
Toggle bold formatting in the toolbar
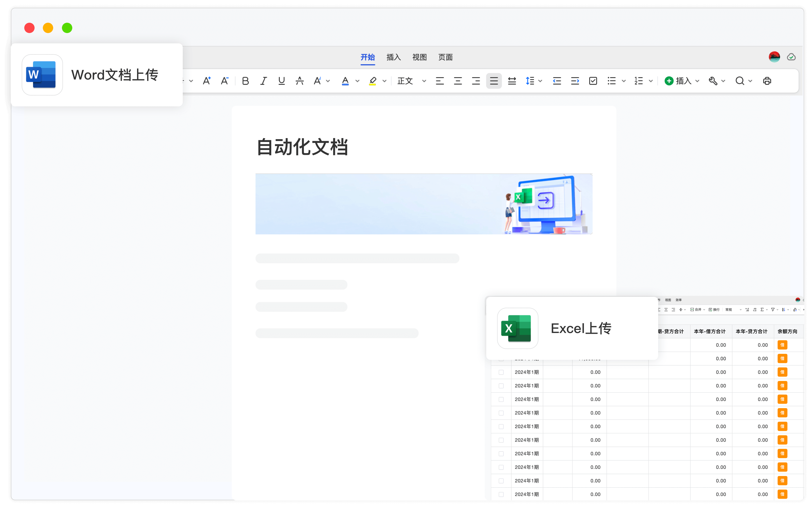pos(245,81)
